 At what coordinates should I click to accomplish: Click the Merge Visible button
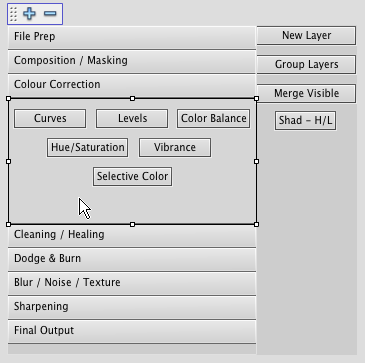tap(306, 94)
